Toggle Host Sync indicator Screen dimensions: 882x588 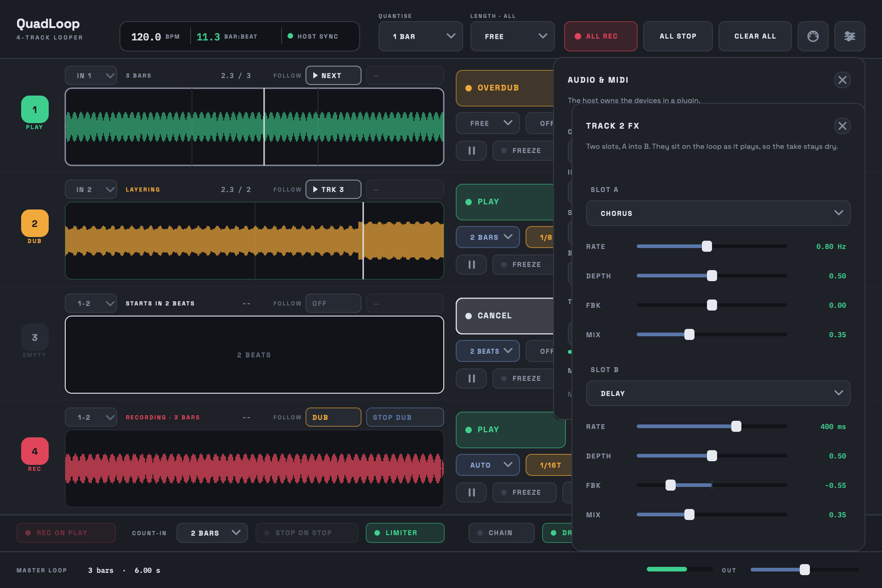click(x=313, y=36)
